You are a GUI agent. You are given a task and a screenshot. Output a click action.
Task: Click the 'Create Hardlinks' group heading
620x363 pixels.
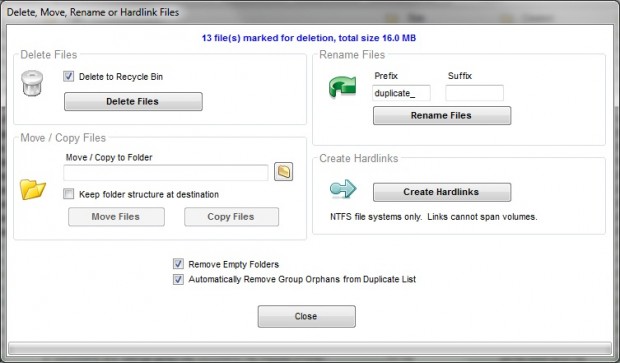click(x=359, y=158)
